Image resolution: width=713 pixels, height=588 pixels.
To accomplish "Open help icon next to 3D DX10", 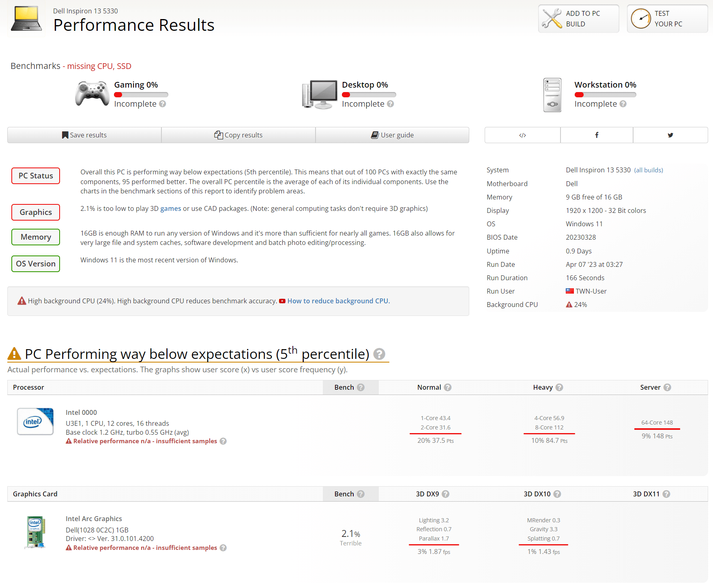I will point(557,494).
